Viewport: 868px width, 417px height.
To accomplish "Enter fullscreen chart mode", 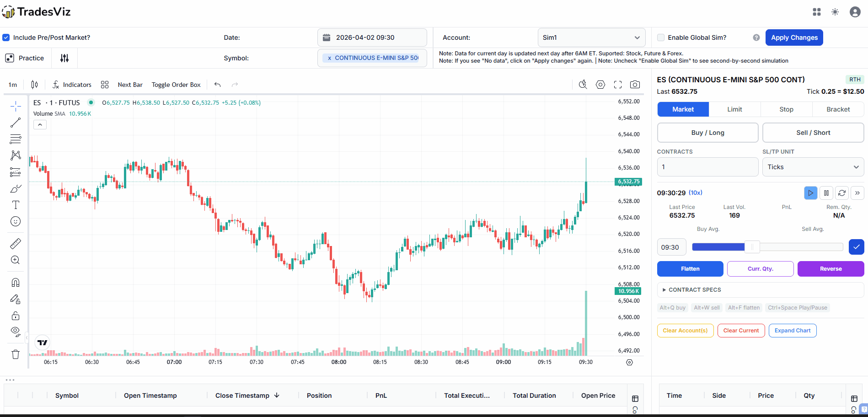I will [x=618, y=85].
